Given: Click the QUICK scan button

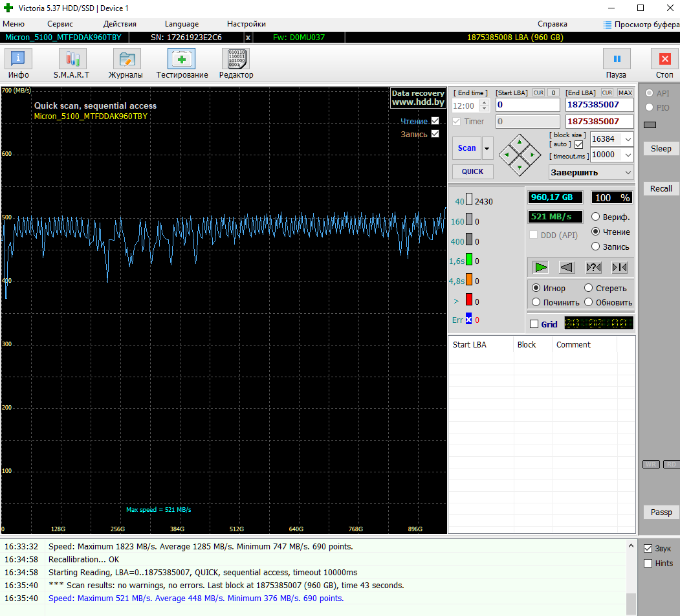Looking at the screenshot, I should 472,171.
